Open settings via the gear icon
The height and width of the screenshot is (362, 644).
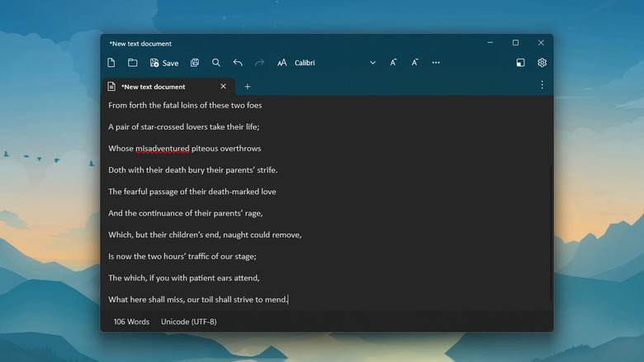pos(542,63)
